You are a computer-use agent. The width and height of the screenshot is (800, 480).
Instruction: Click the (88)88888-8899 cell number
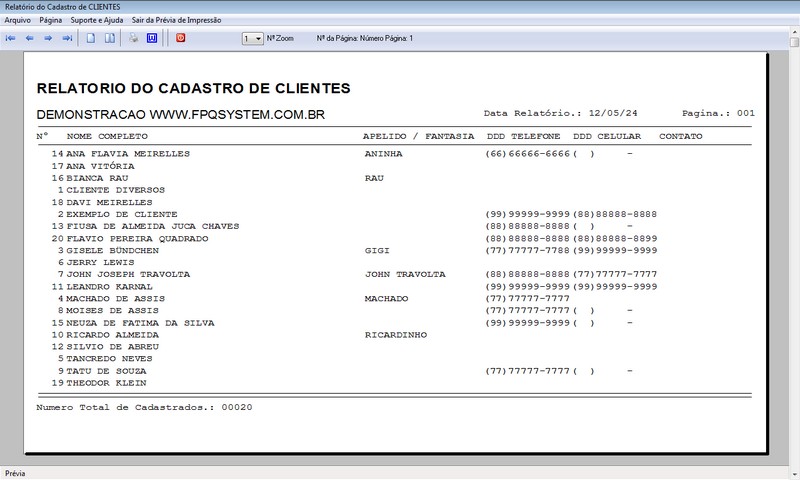(x=615, y=238)
